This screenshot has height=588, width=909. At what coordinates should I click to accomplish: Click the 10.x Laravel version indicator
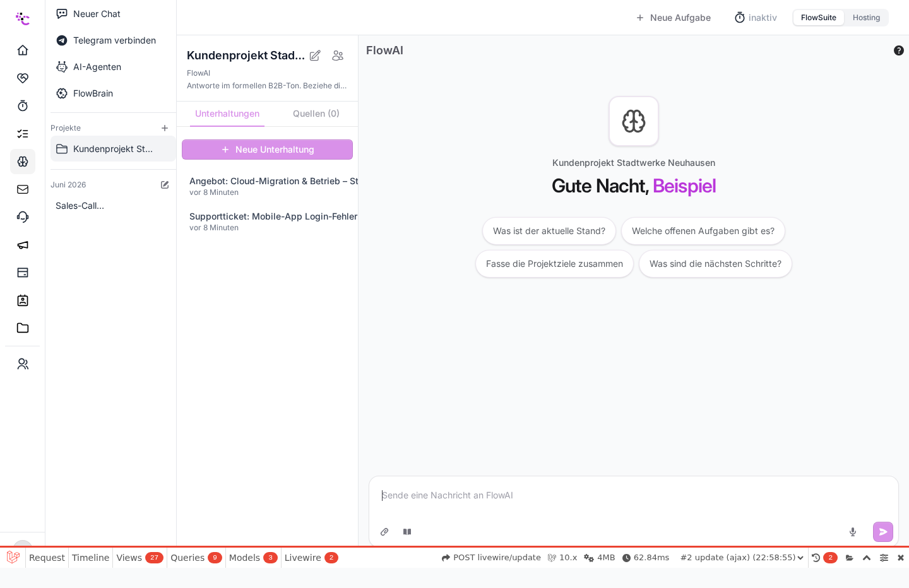[x=562, y=558]
